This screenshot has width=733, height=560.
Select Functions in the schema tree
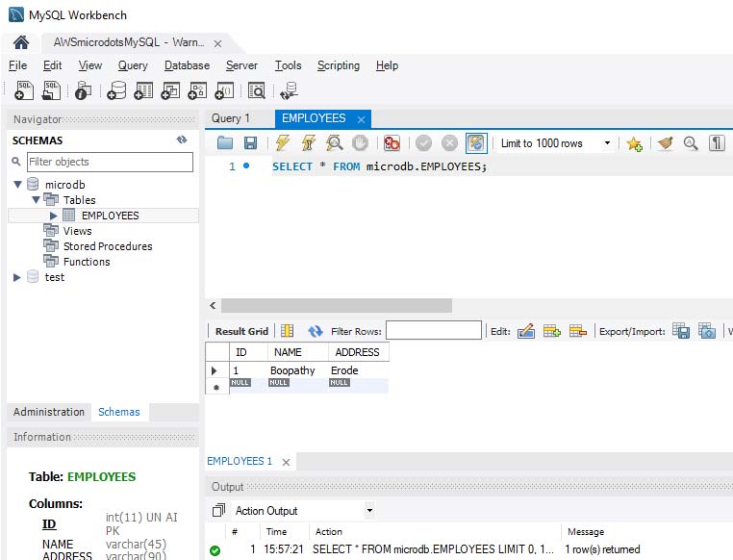point(87,262)
